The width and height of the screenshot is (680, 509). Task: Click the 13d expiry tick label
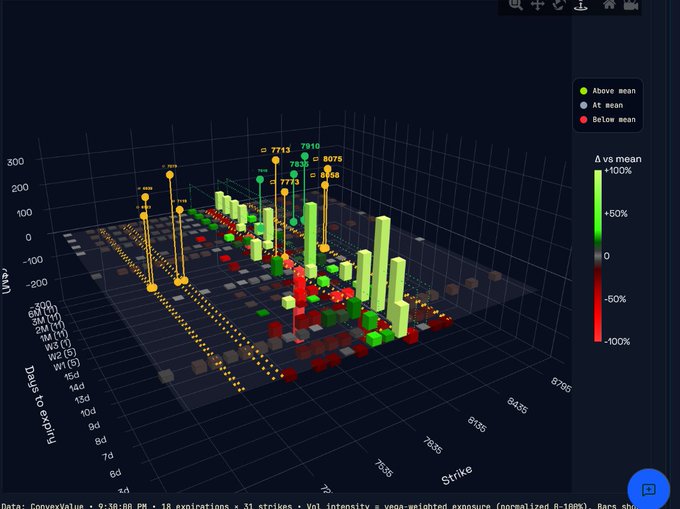(82, 399)
